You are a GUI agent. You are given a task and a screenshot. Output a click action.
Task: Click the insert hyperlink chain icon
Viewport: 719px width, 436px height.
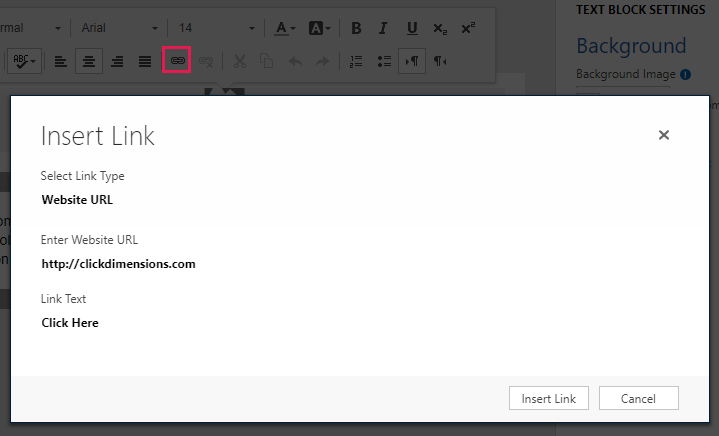pos(177,60)
